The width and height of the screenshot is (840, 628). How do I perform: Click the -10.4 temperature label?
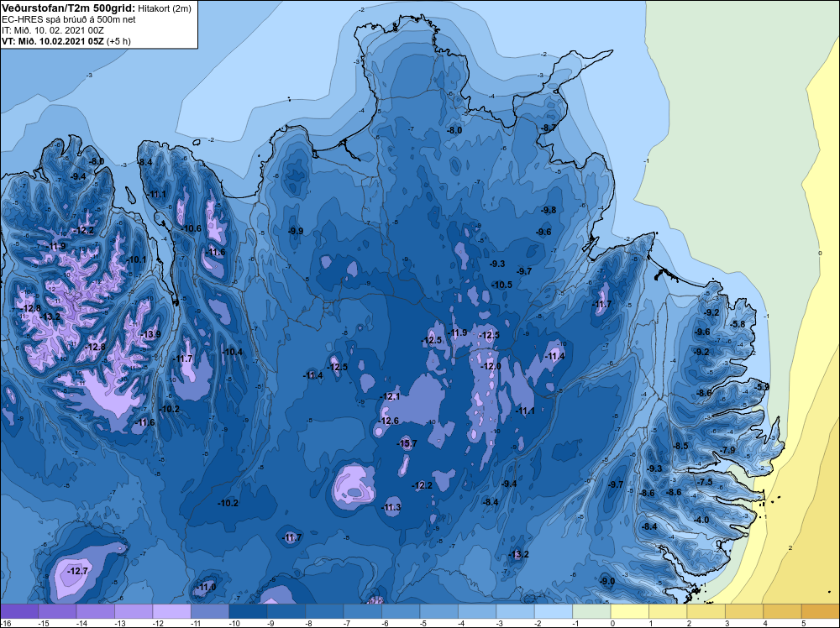pyautogui.click(x=233, y=352)
